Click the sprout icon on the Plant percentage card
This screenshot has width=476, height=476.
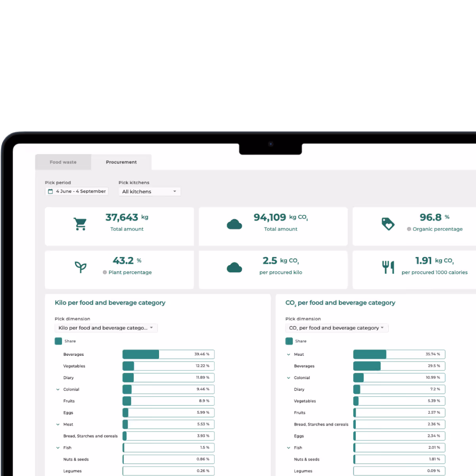point(81,267)
